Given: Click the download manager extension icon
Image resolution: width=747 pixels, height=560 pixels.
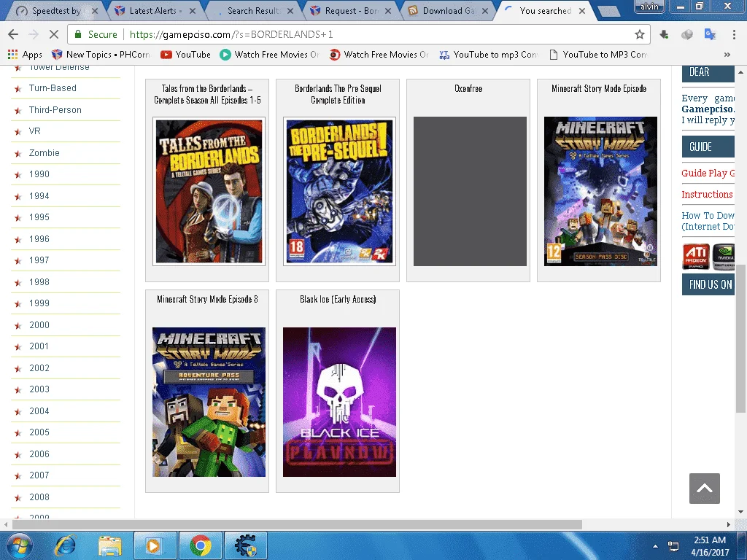Looking at the screenshot, I should coord(664,34).
